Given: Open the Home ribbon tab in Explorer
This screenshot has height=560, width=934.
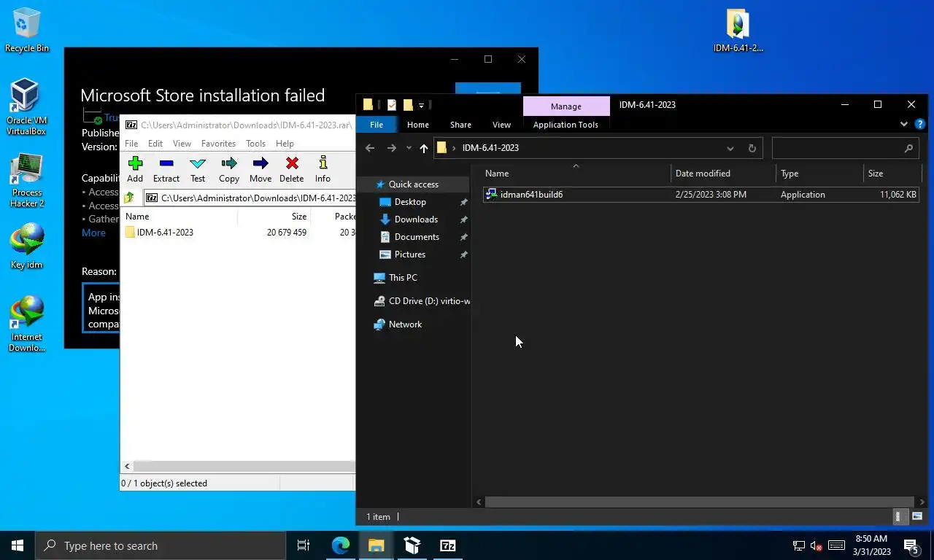Looking at the screenshot, I should (x=417, y=125).
